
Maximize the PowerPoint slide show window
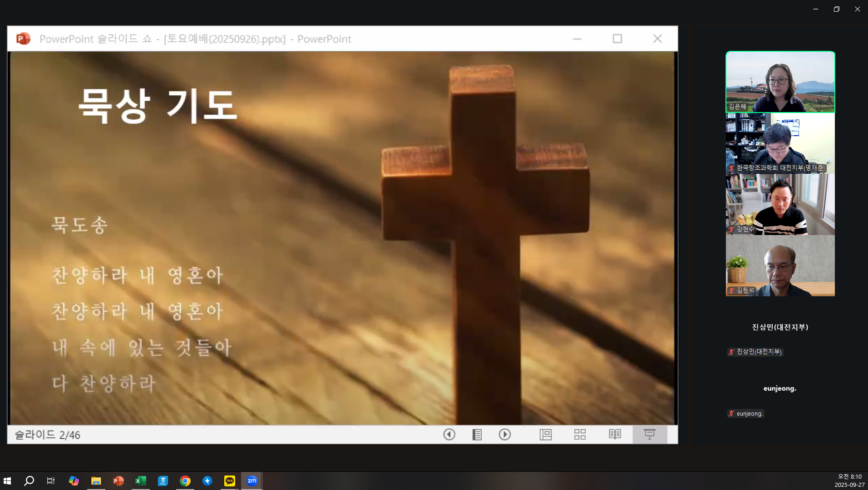pos(617,39)
